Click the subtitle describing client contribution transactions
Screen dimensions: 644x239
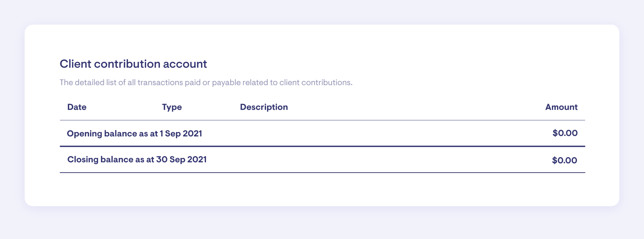coord(206,82)
